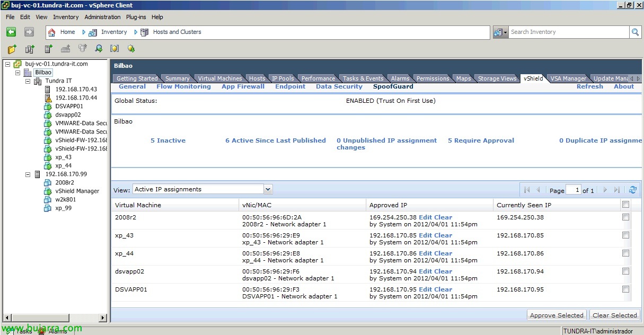Switch to the Virtual Machines tab
The width and height of the screenshot is (644, 335).
220,78
